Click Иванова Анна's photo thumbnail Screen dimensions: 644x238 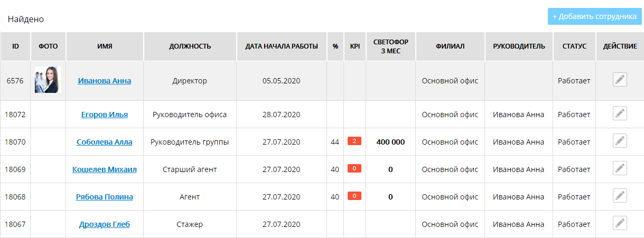click(x=48, y=80)
